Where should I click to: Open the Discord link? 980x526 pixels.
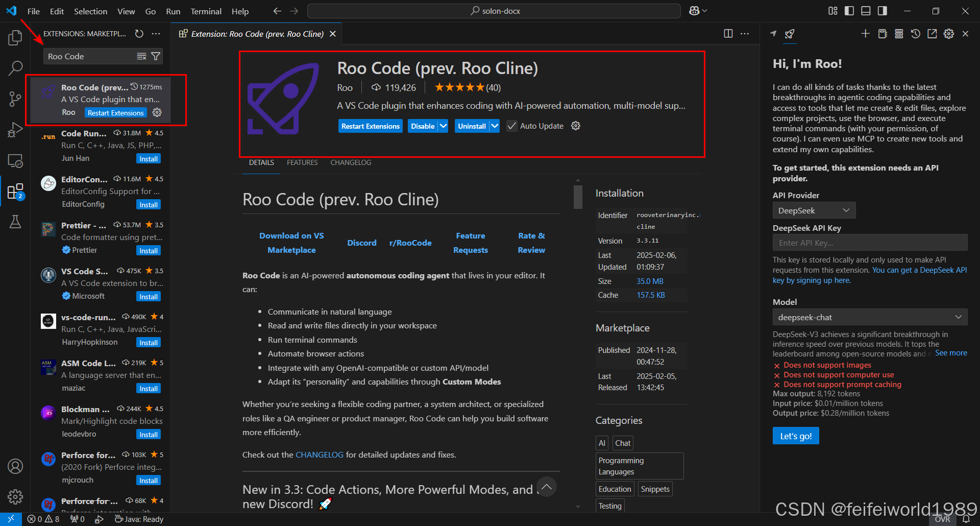coord(362,243)
